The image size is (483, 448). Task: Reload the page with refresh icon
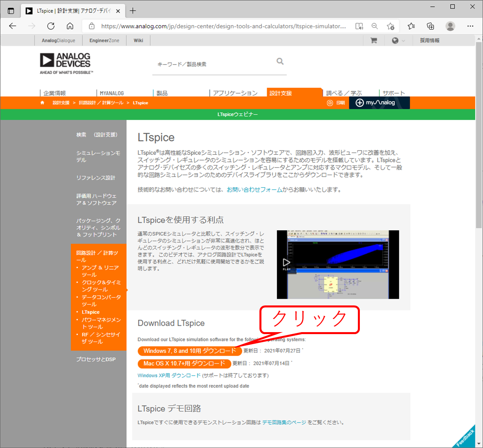click(51, 26)
